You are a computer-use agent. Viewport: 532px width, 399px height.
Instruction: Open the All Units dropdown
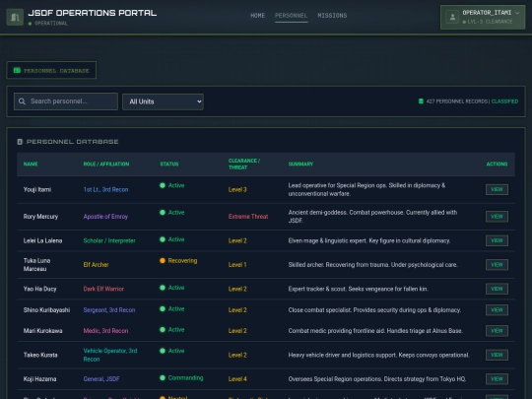[163, 101]
